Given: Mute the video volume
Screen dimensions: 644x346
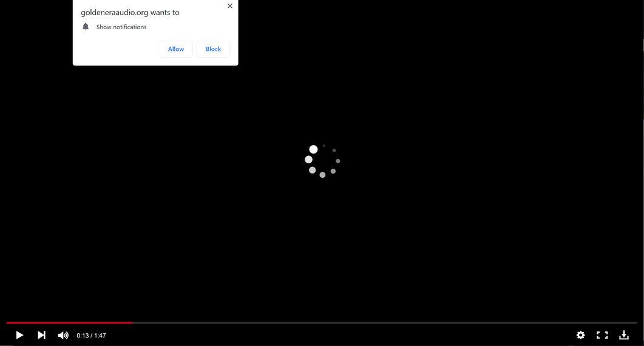Looking at the screenshot, I should click(x=63, y=335).
